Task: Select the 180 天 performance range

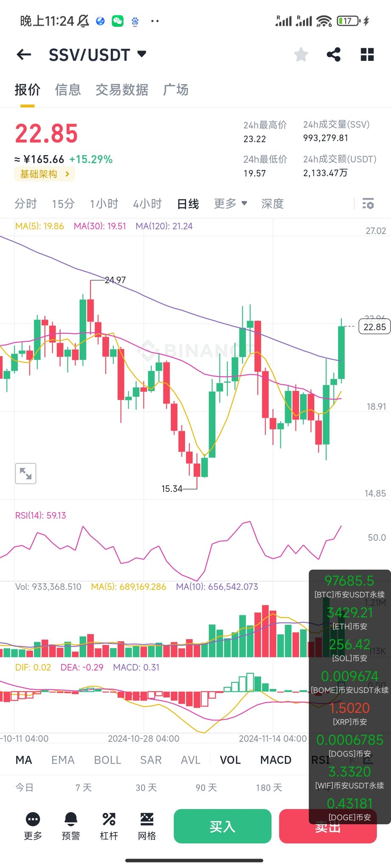Action: click(x=269, y=787)
